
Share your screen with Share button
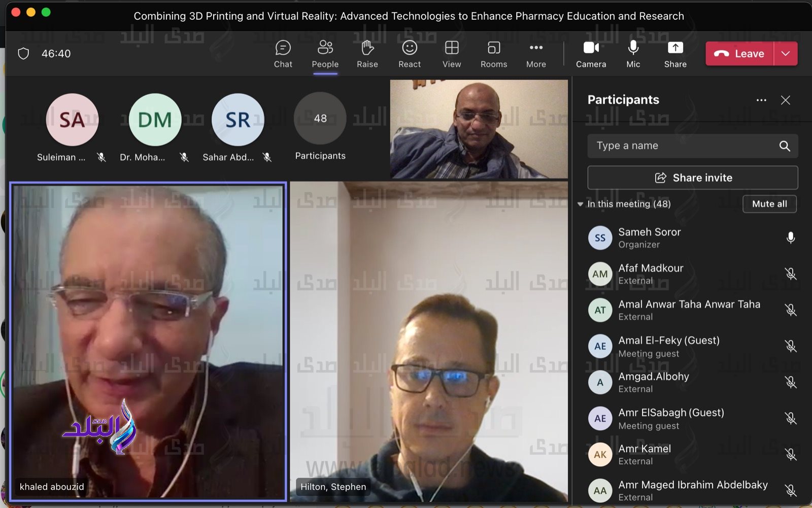coord(675,54)
